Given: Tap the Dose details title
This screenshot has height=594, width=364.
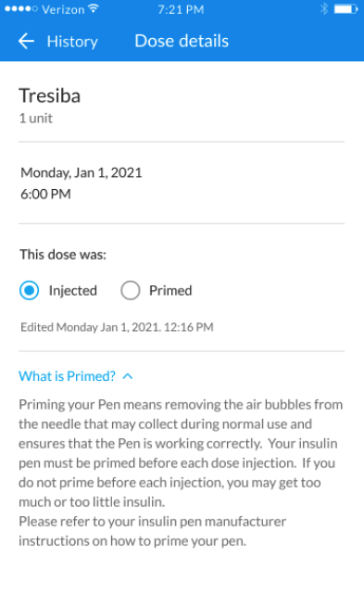Looking at the screenshot, I should (x=182, y=41).
